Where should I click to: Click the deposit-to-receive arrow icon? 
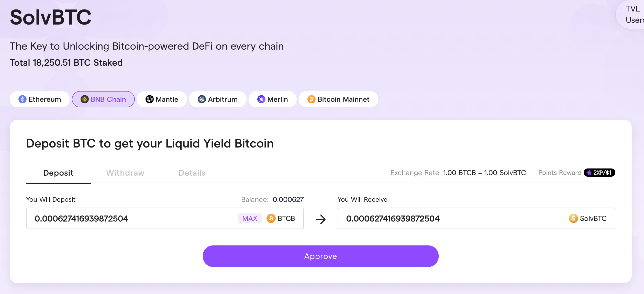[x=321, y=219]
